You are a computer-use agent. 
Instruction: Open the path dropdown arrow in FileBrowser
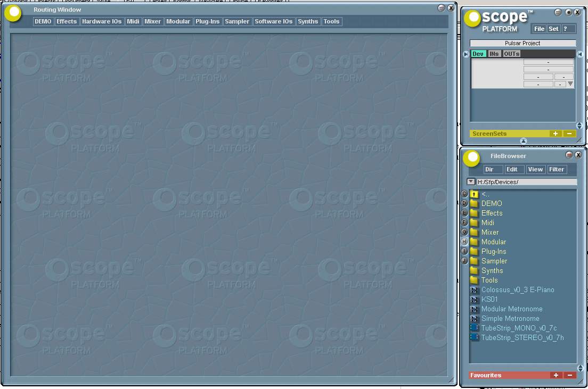click(471, 182)
